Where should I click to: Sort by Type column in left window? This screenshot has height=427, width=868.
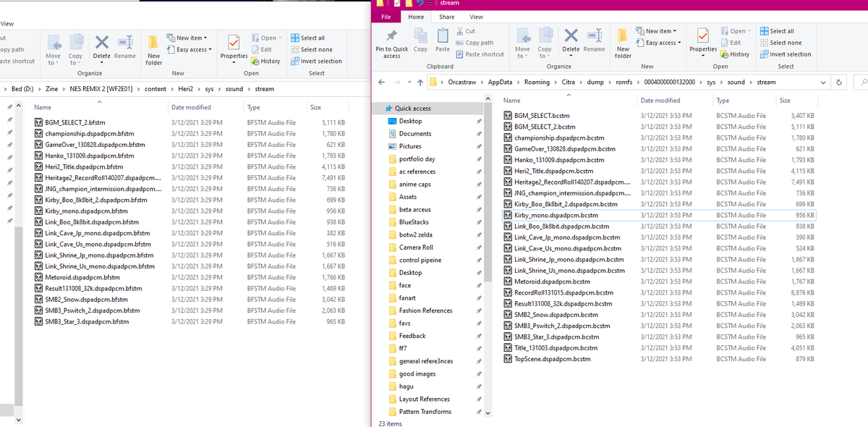[x=275, y=107]
